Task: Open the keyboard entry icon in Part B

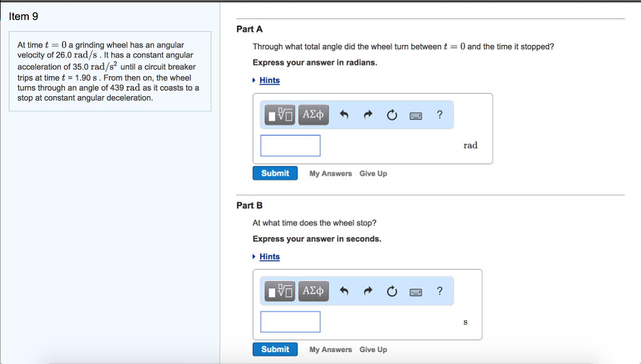Action: 415,291
